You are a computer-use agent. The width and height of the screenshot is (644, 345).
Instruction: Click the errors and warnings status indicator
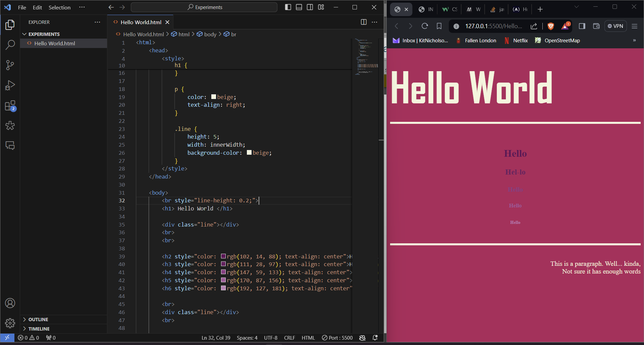29,338
